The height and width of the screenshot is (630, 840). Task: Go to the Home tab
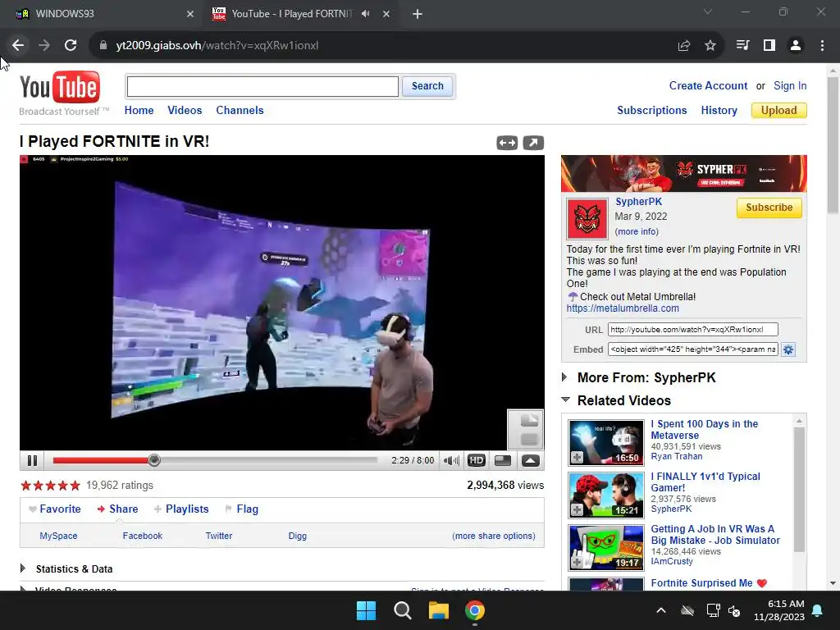click(x=139, y=111)
